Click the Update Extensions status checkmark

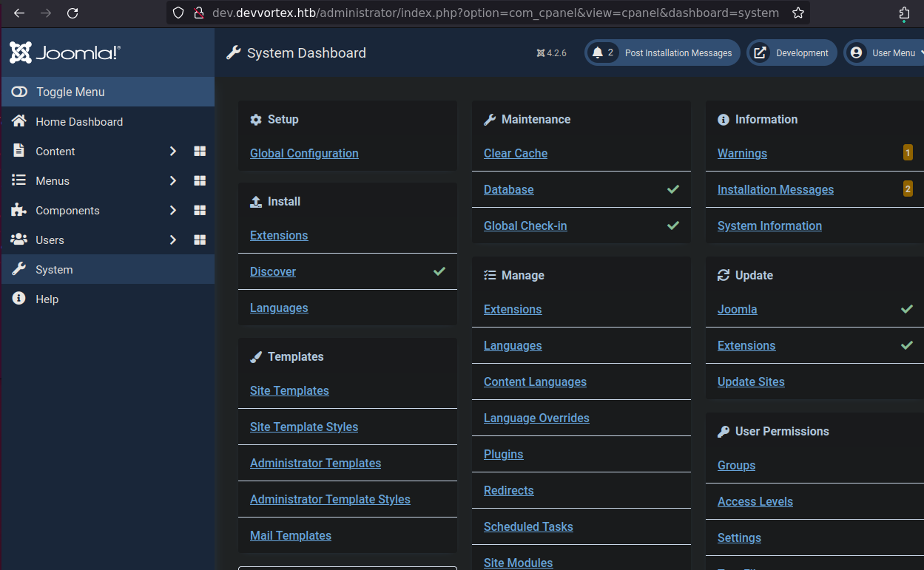click(x=907, y=345)
